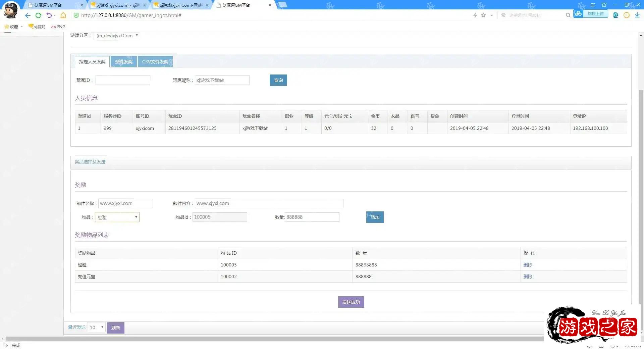This screenshot has width=644, height=349.
Task: Click the 查询 search button
Action: pos(278,80)
